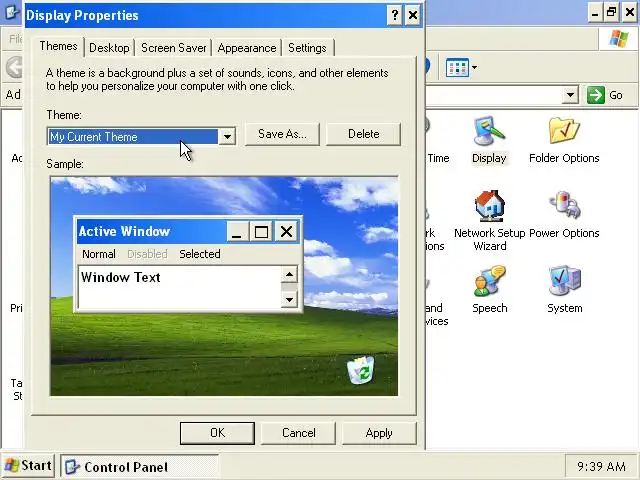The height and width of the screenshot is (480, 640).
Task: Click the Selected item in sample menu
Action: pos(200,254)
